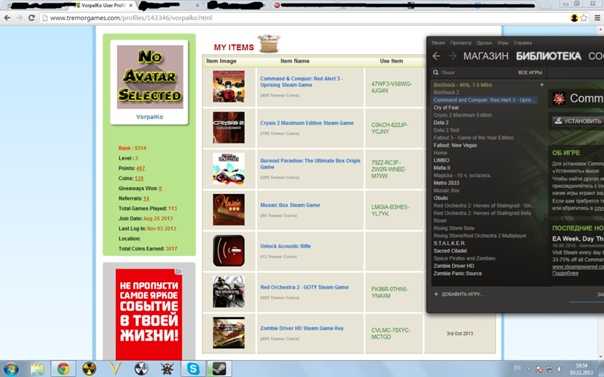604x377 pixels.
Task: Open Steam from the taskbar
Action: point(219,369)
